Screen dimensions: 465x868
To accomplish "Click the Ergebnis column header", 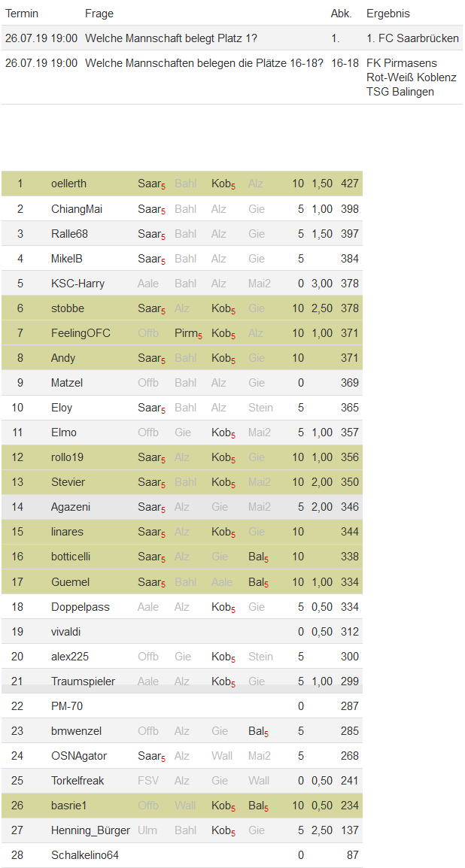I will click(x=387, y=14).
